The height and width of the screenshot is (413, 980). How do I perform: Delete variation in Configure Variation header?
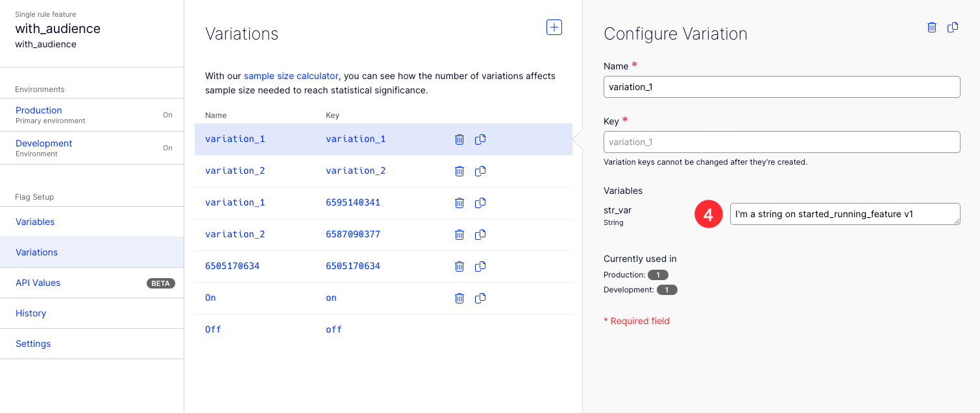(932, 27)
